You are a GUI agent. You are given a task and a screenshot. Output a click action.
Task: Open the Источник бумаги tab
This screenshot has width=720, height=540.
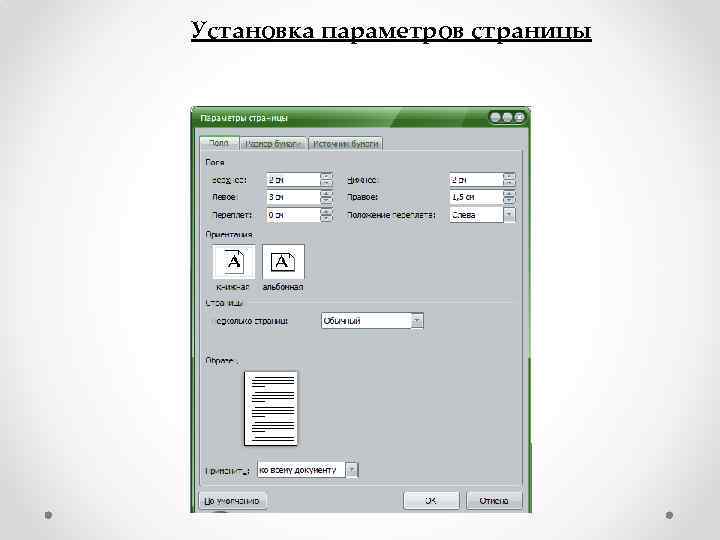[345, 144]
